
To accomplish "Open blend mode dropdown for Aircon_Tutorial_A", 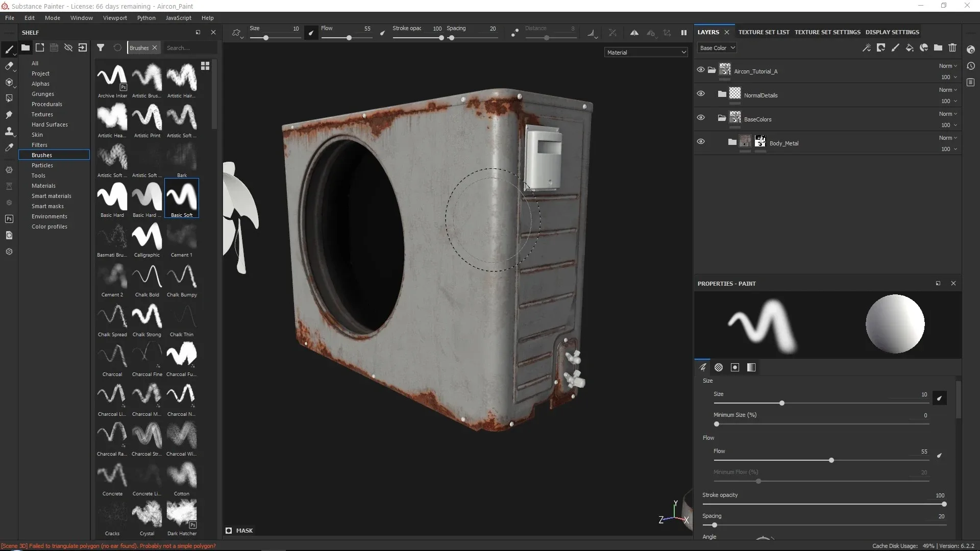I will pos(948,66).
